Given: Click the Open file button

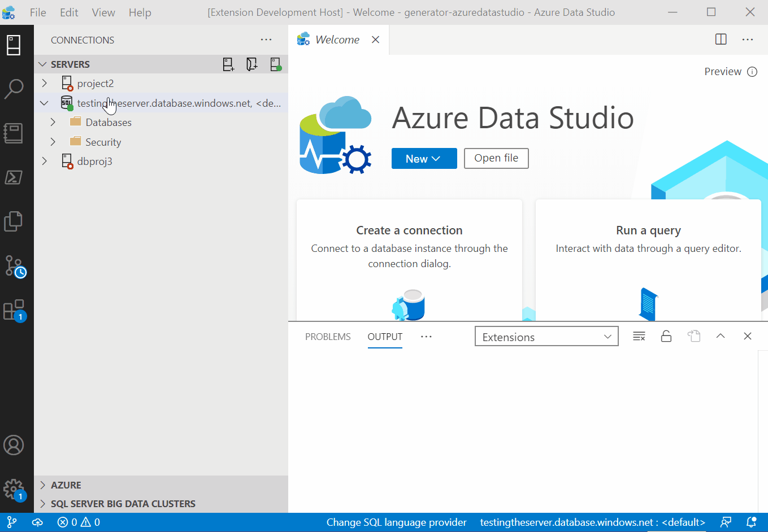Looking at the screenshot, I should coord(496,158).
